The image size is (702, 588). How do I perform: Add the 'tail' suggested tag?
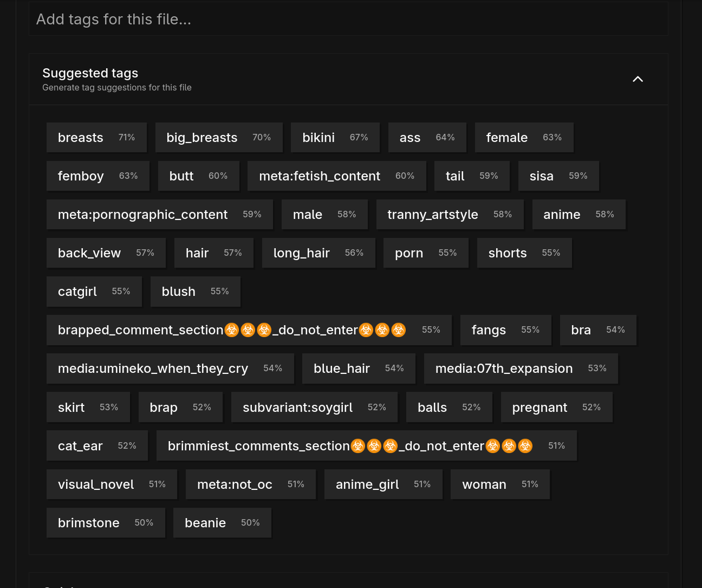coord(472,176)
